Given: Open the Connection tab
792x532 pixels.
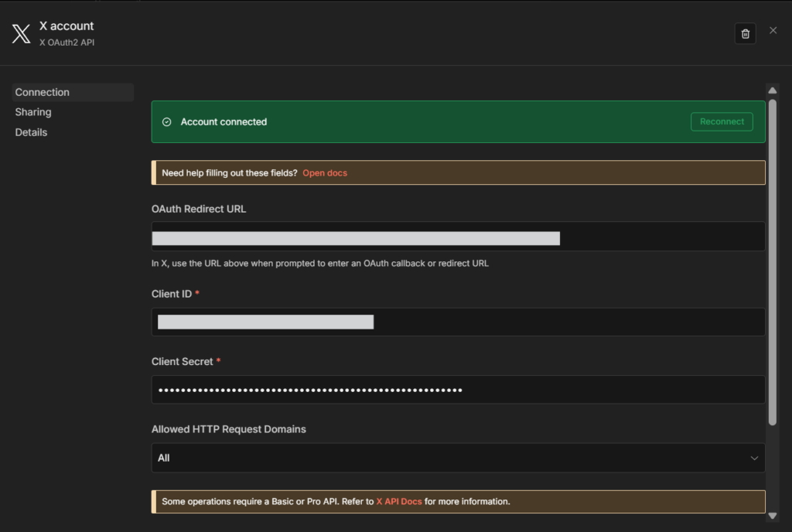Looking at the screenshot, I should coord(43,92).
